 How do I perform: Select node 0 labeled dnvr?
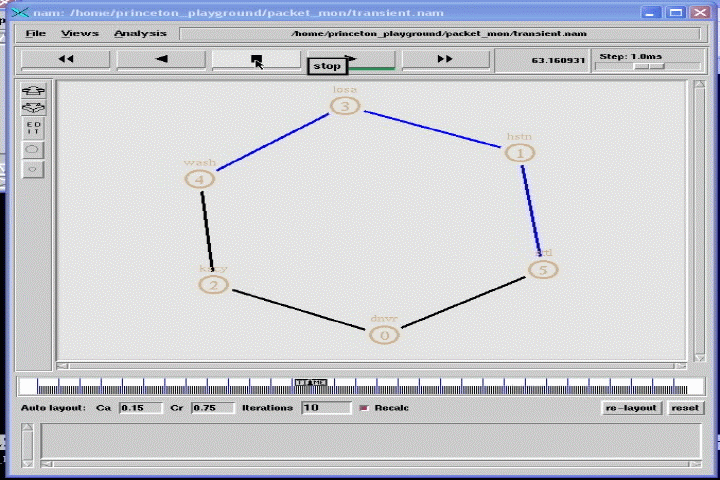385,335
